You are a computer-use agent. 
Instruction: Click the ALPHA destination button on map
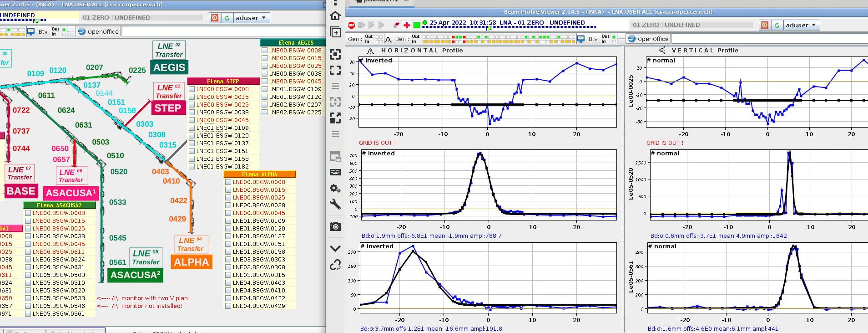(192, 262)
